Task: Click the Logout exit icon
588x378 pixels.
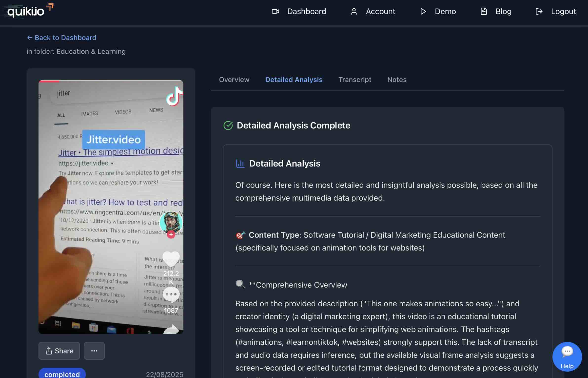Action: 539,11
